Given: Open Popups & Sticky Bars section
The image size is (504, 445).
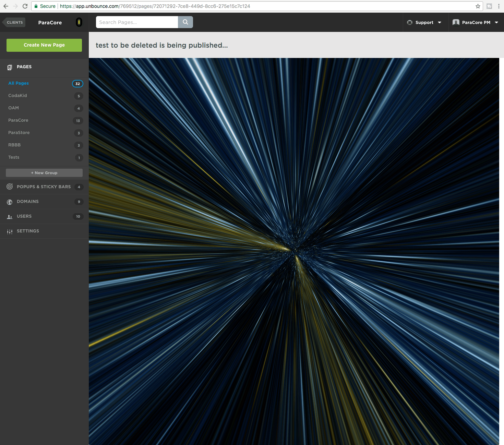Looking at the screenshot, I should click(x=44, y=187).
